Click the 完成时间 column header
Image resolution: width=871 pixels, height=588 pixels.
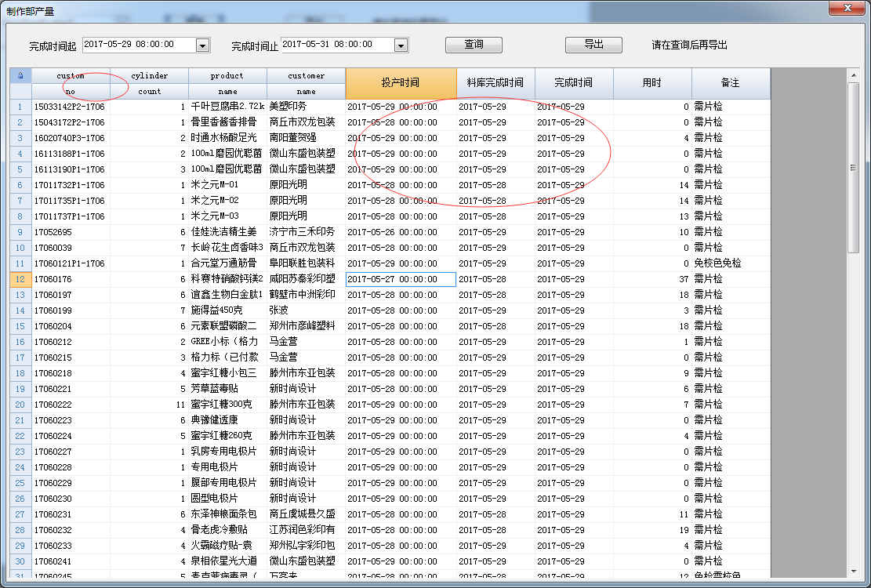[x=575, y=83]
